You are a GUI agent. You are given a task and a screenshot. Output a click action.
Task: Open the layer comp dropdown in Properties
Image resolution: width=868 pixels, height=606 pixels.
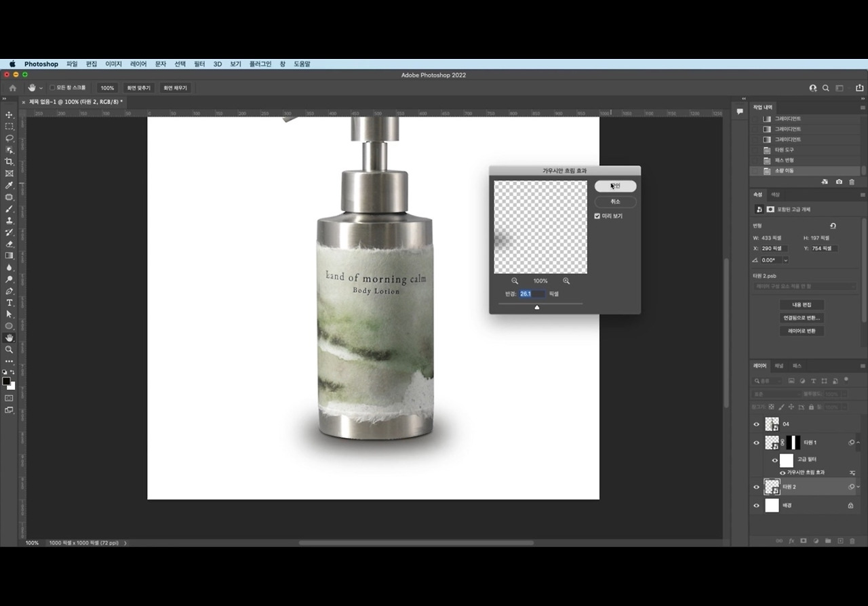[x=804, y=287]
